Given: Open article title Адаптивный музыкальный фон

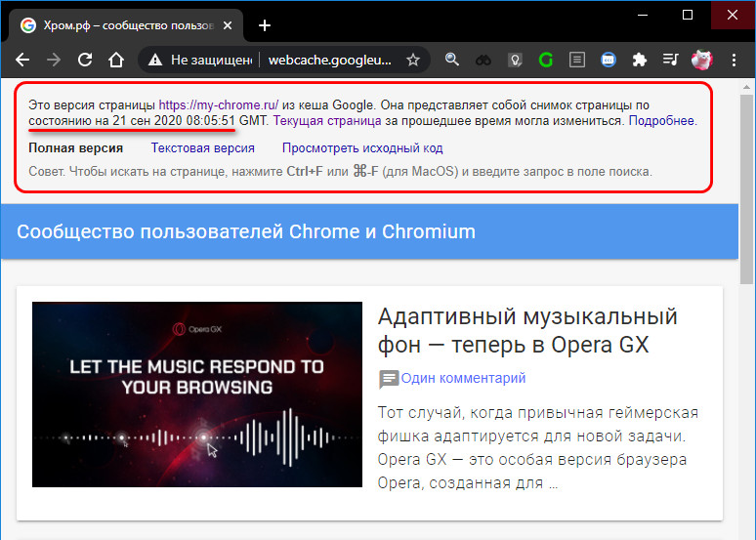Looking at the screenshot, I should click(x=527, y=331).
